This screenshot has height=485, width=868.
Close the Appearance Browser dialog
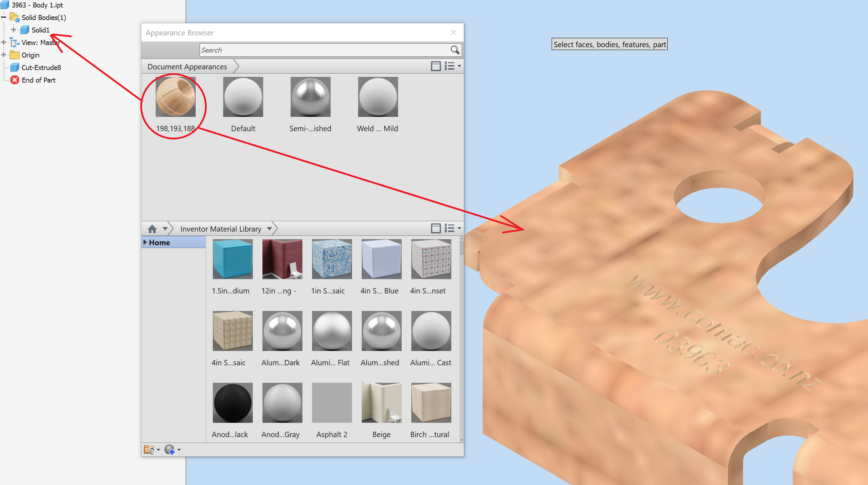point(453,33)
